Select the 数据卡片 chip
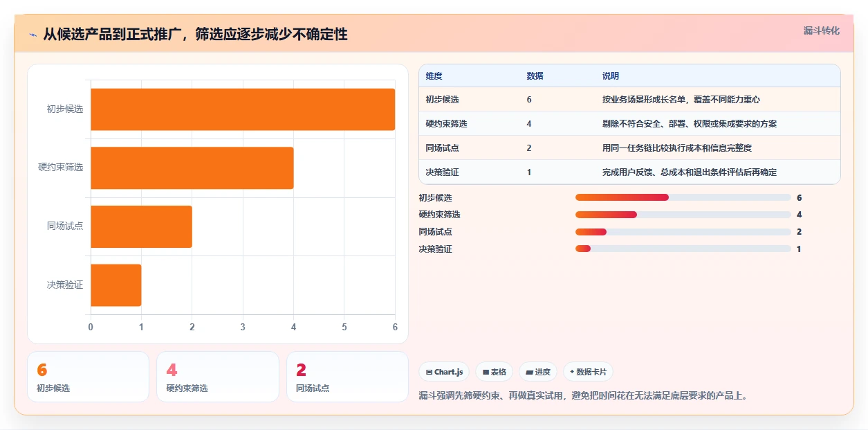868x430 pixels. pos(588,372)
